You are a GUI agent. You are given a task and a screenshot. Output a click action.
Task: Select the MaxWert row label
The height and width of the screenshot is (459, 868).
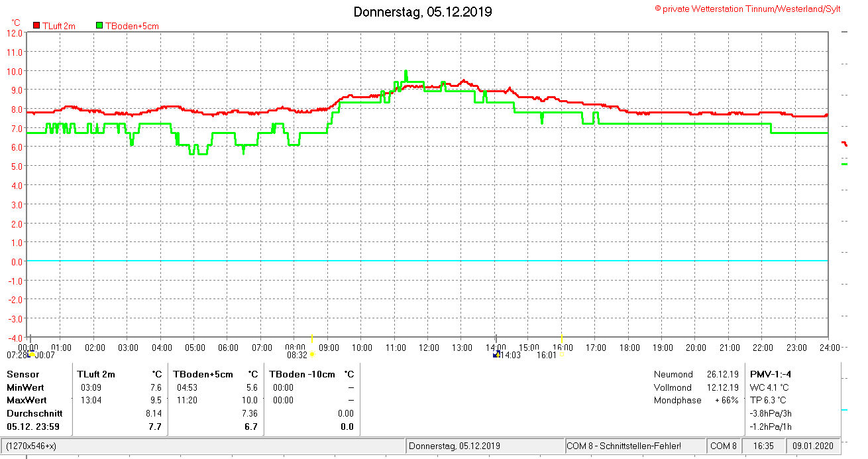(27, 401)
